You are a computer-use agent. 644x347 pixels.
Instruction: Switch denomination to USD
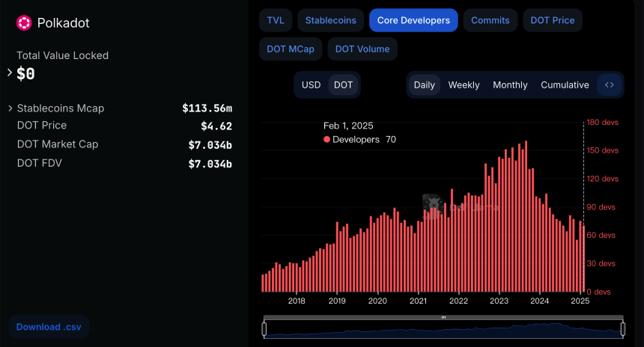[311, 85]
